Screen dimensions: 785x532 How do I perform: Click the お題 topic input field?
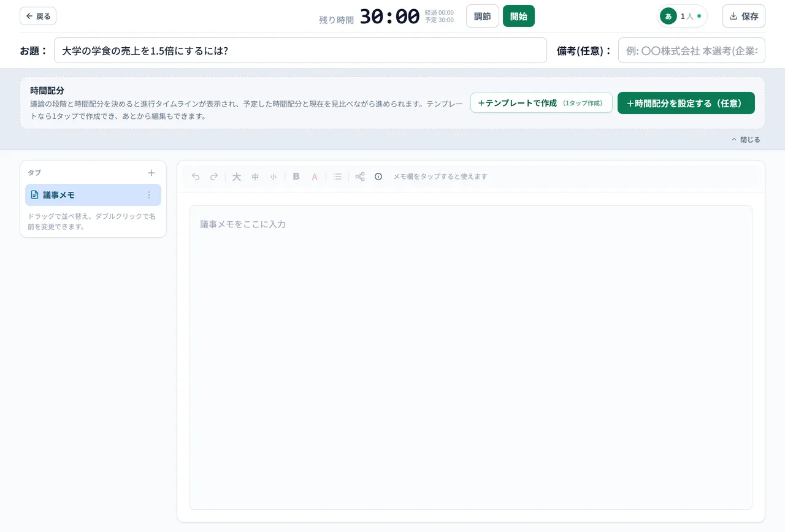pos(301,50)
